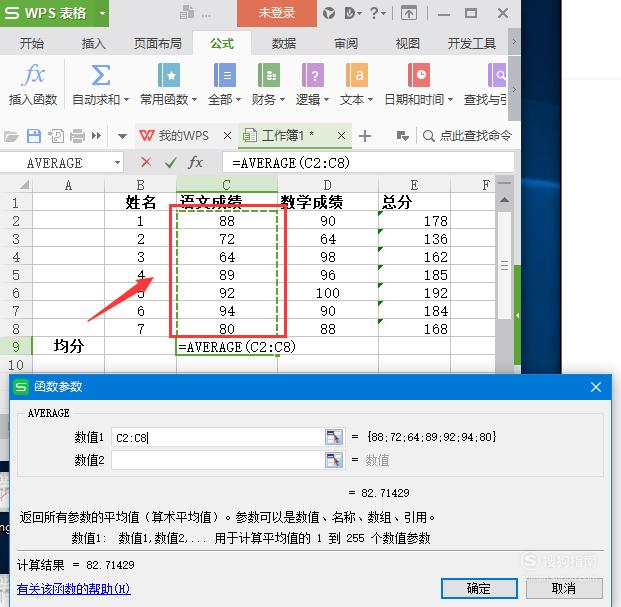Click the 数值2 input field

(218, 460)
